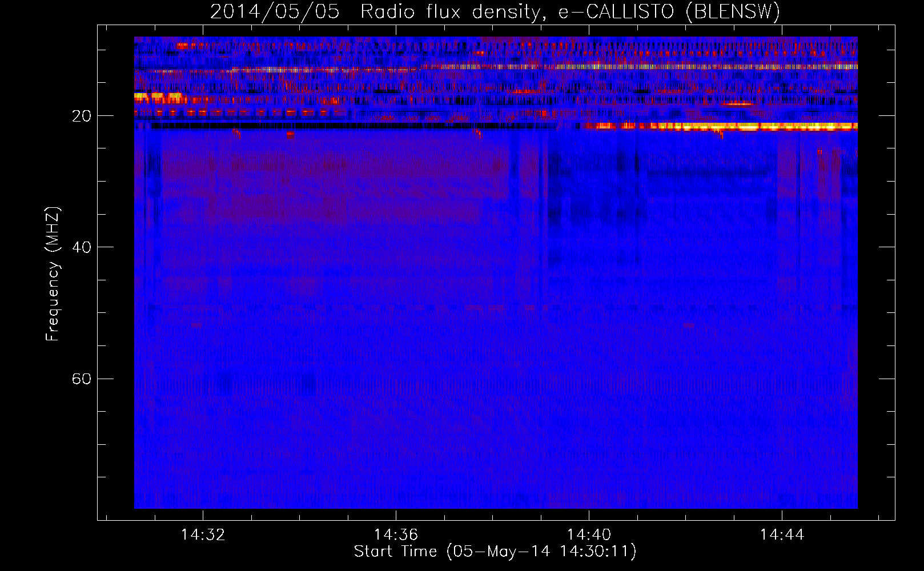This screenshot has height=571, width=924.
Task: Click the 20 frequency tick label
Action: tap(81, 116)
